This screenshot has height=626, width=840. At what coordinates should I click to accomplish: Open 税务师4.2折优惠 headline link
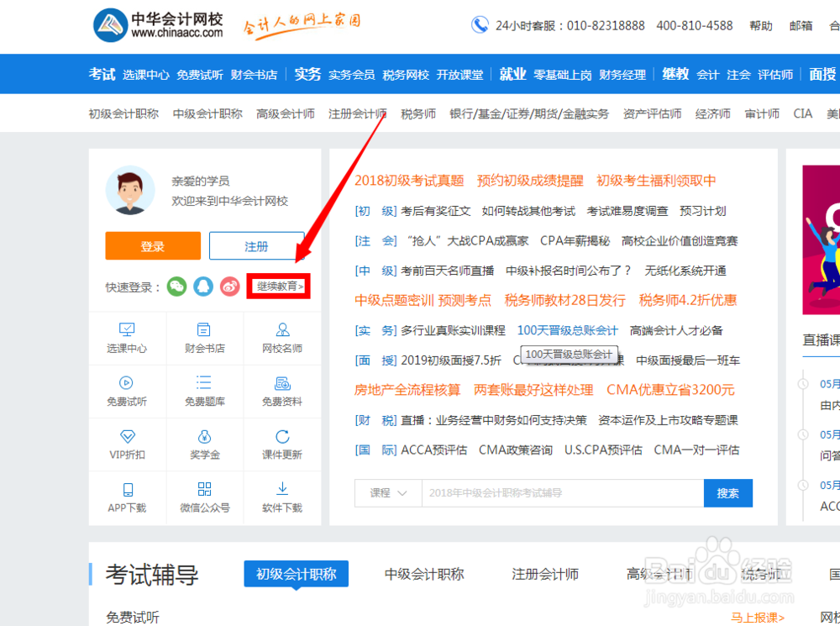pos(687,300)
